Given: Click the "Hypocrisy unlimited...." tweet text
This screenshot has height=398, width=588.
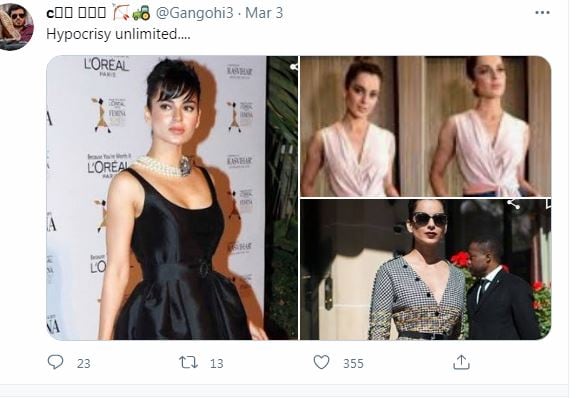Looking at the screenshot, I should click(118, 34).
